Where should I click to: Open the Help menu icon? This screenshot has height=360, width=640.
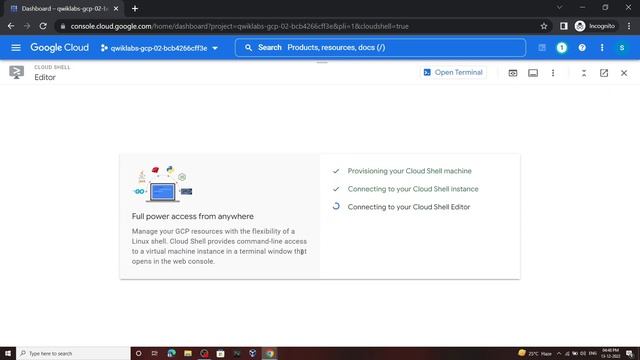582,48
